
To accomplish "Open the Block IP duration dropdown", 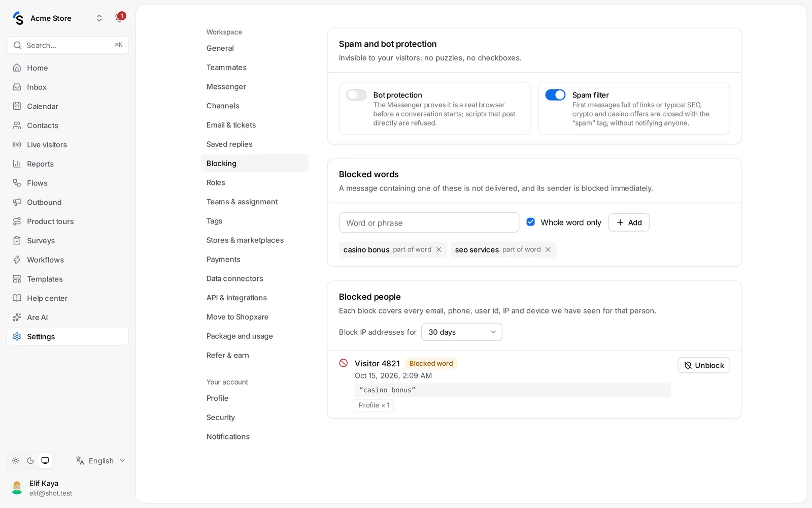I will click(462, 332).
